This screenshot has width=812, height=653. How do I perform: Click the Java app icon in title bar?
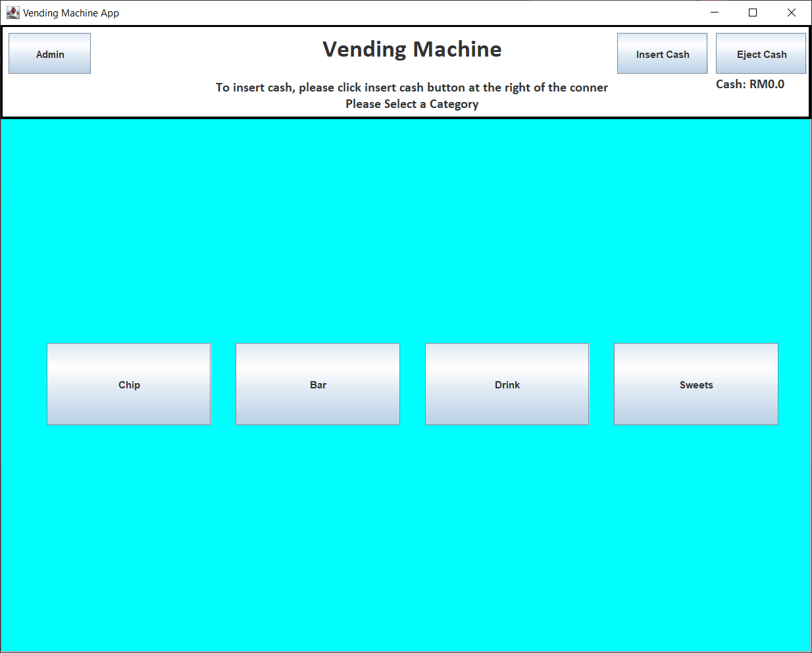(x=13, y=13)
